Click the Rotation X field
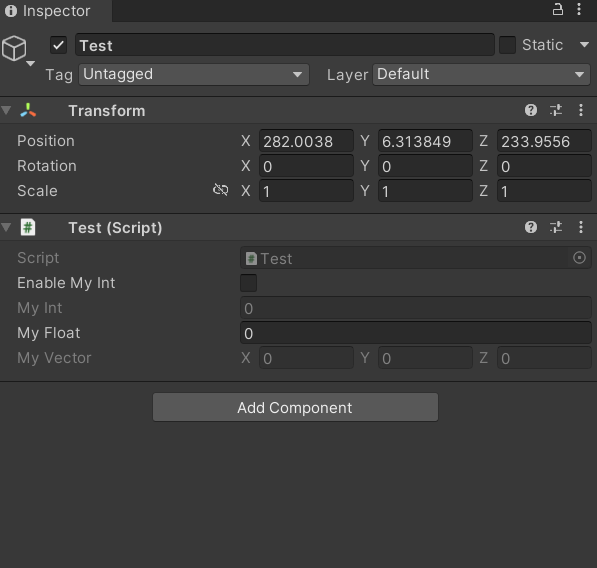The image size is (597, 568). [306, 166]
